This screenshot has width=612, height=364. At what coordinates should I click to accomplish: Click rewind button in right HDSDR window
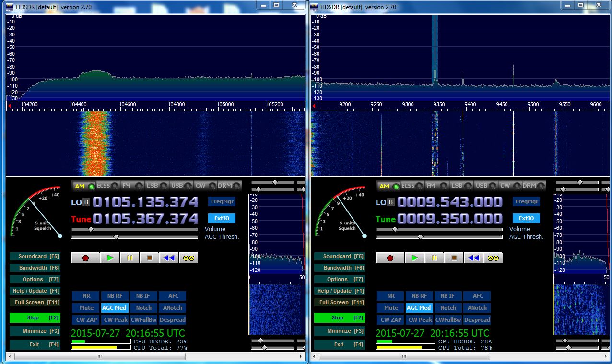(473, 258)
